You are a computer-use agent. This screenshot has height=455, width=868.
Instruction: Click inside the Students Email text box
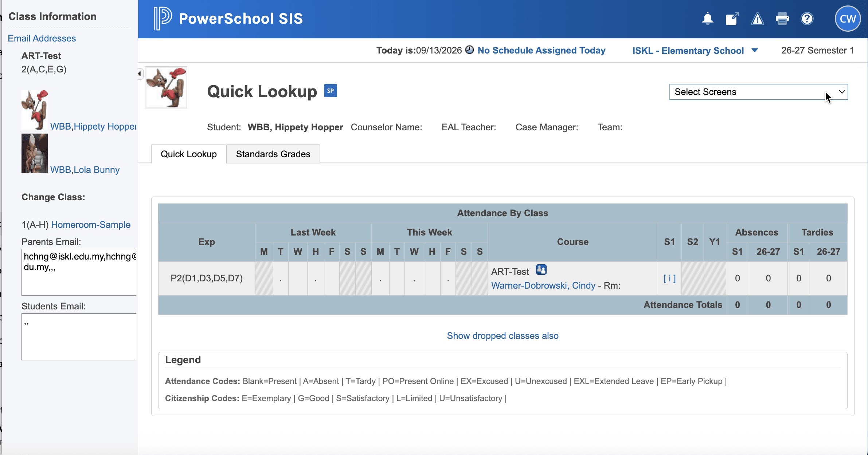(x=79, y=337)
